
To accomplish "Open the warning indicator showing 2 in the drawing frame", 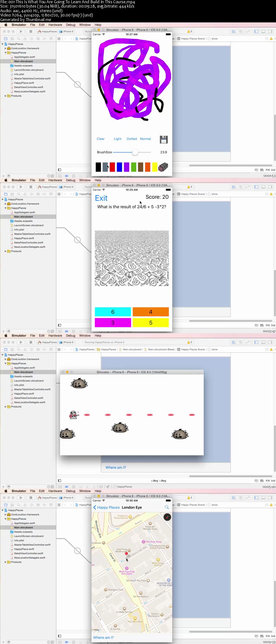I will pos(190,32).
